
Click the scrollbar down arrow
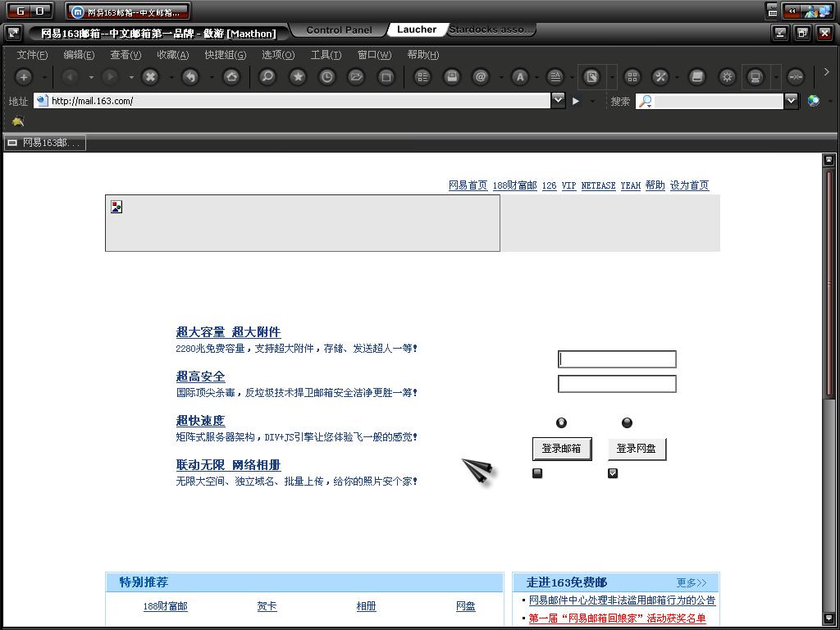pos(829,619)
